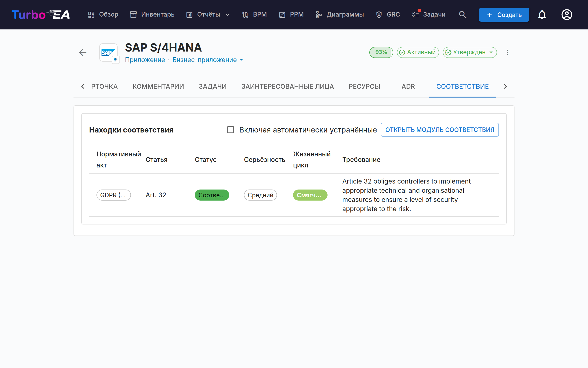Viewport: 588px width, 368px height.
Task: Click the Нормативный акт column header
Action: click(119, 160)
